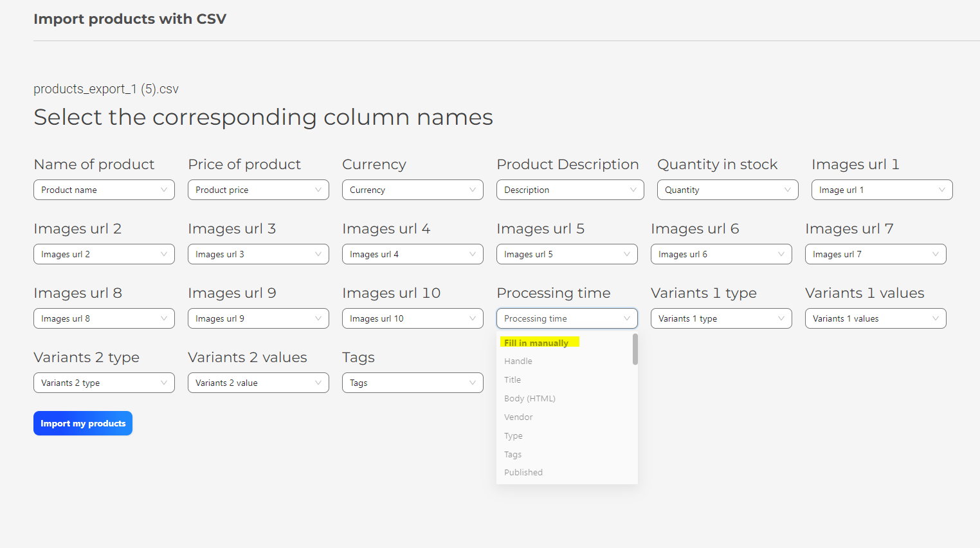Pick 'Body (HTML)' in the dropdown list
The width and height of the screenshot is (980, 548).
530,399
